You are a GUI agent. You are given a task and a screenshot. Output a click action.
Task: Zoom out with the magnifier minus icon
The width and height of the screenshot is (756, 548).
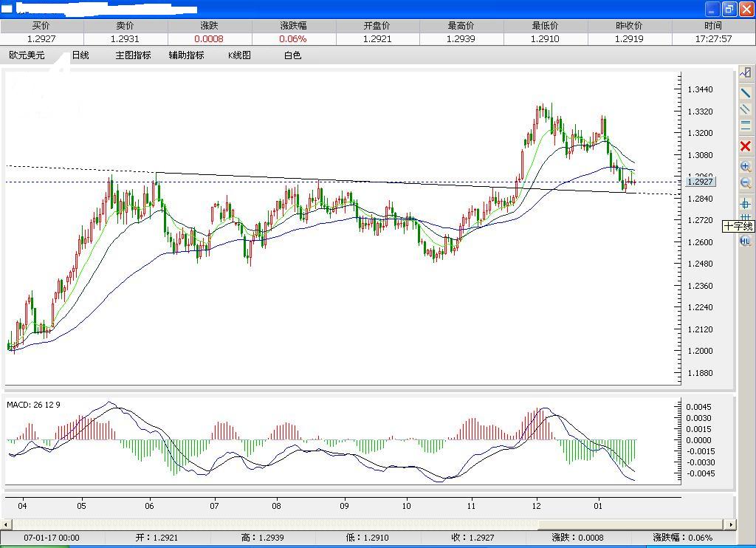click(x=746, y=182)
